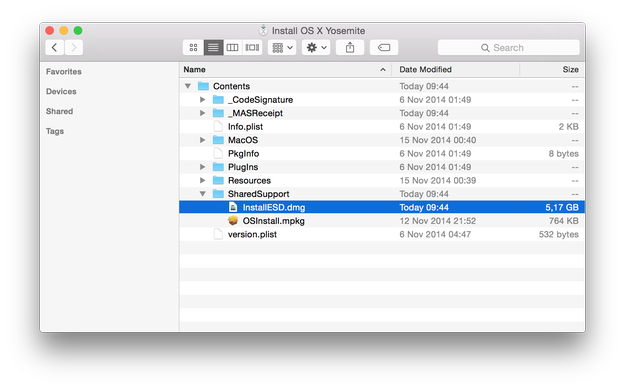Minimize the window with the yellow button
This screenshot has width=625, height=389.
(x=64, y=30)
